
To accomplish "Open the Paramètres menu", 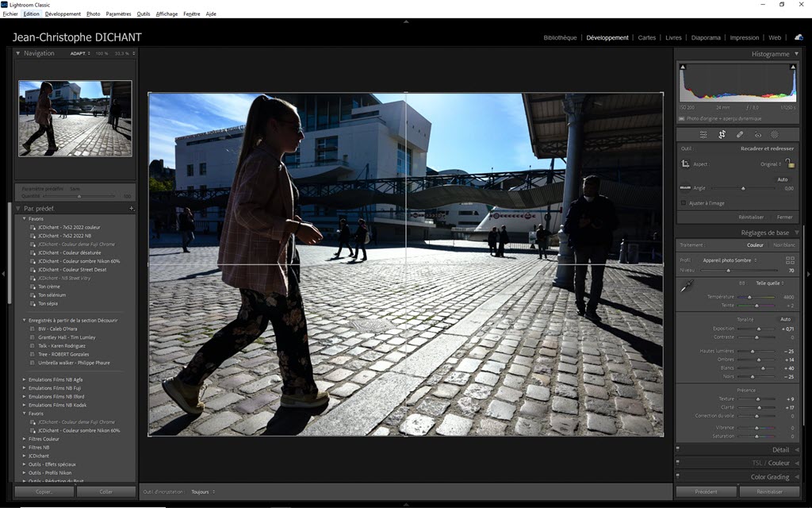I will pos(119,14).
